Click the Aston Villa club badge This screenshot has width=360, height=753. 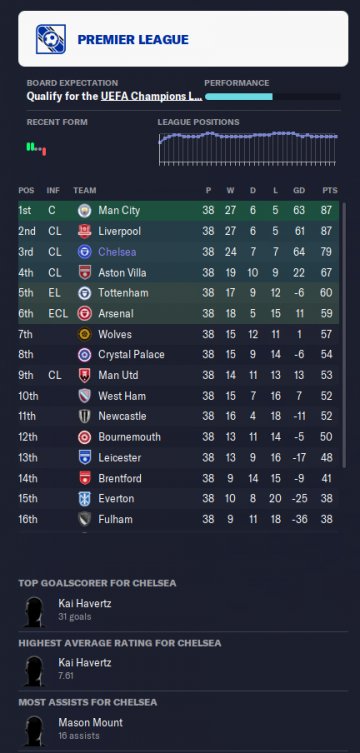(84, 272)
